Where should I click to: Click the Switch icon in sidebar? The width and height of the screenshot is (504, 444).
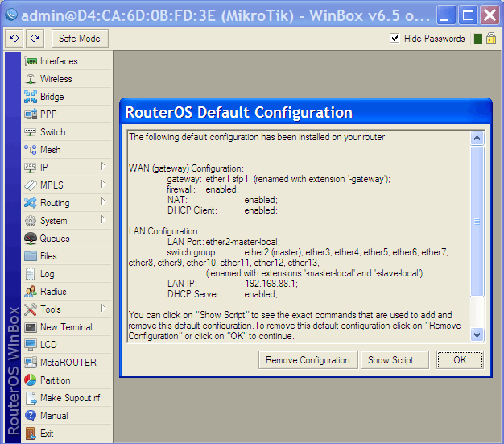31,132
